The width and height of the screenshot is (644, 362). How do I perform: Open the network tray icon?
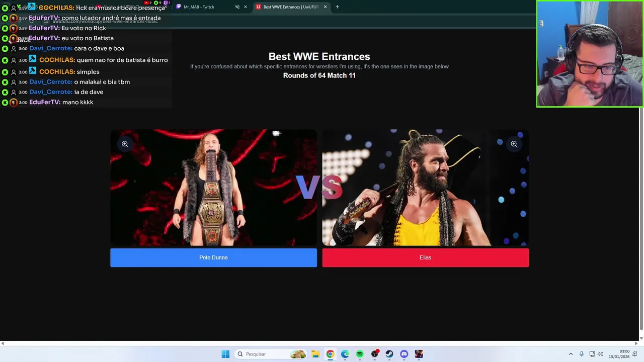click(x=592, y=354)
